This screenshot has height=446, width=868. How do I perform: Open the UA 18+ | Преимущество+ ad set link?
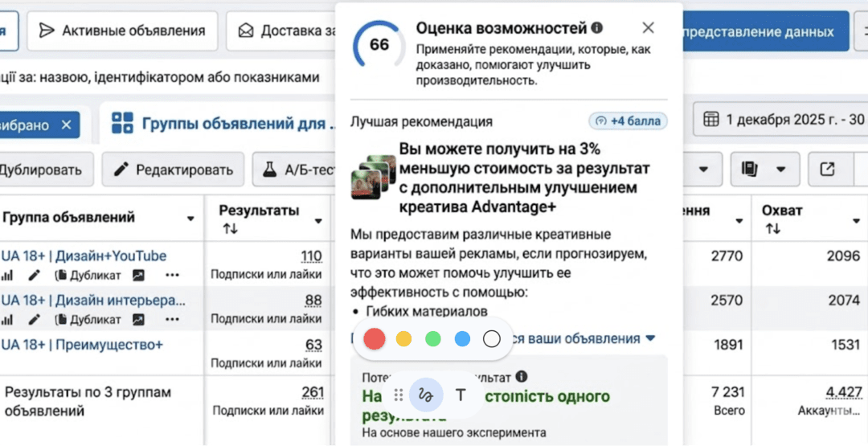click(82, 345)
